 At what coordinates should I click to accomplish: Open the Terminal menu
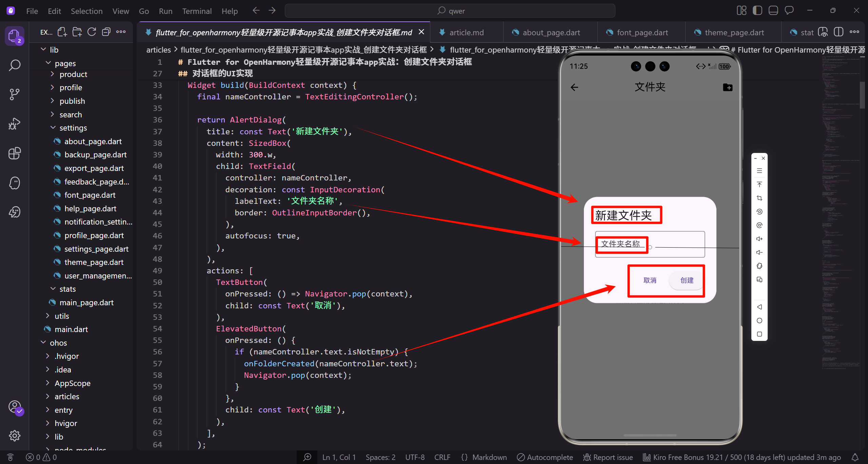[x=197, y=11]
